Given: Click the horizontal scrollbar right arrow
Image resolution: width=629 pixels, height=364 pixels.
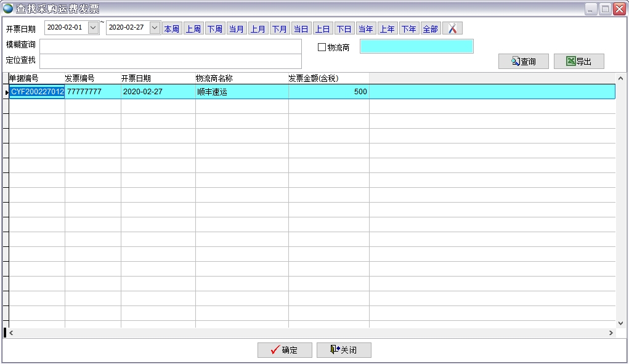Looking at the screenshot, I should (611, 333).
